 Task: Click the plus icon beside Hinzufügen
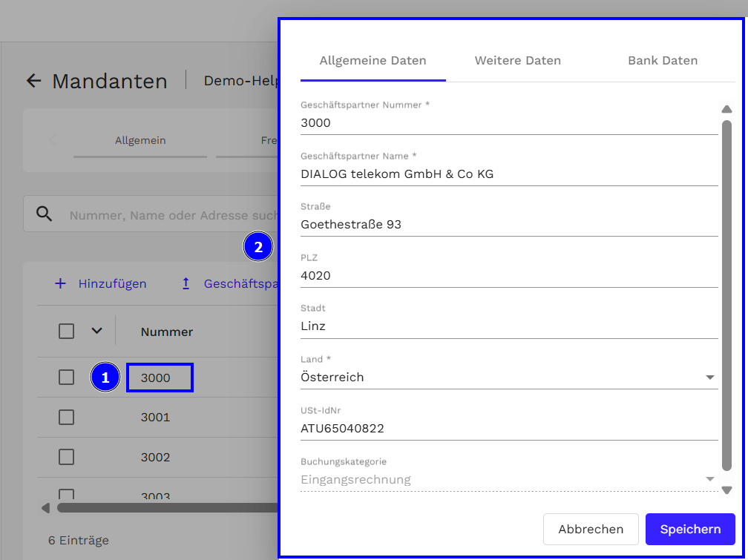click(61, 283)
